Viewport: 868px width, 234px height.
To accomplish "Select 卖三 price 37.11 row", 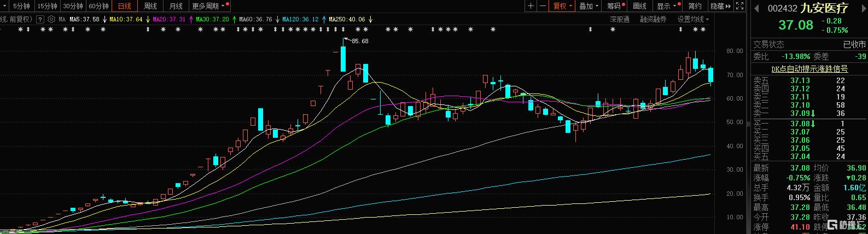I will 808,97.
